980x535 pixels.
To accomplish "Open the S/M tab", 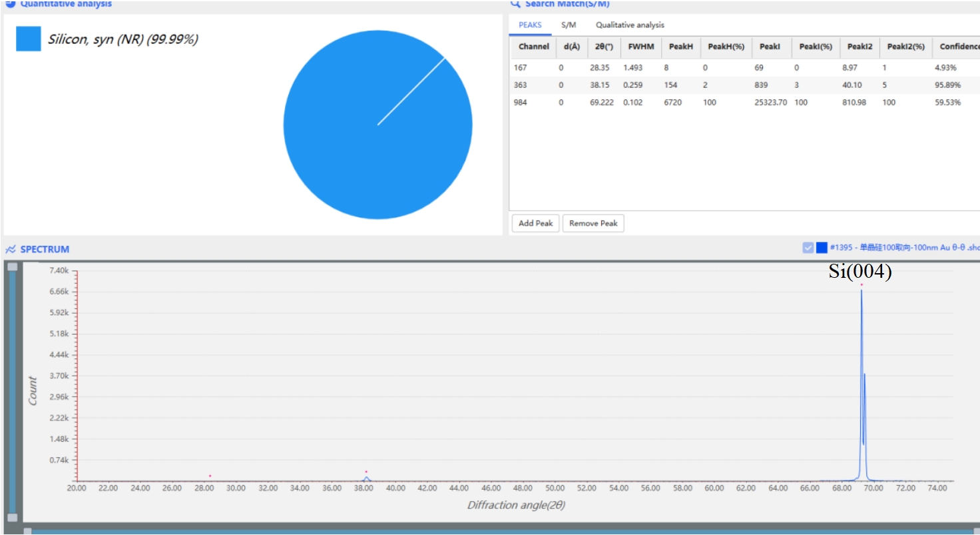I will click(568, 25).
